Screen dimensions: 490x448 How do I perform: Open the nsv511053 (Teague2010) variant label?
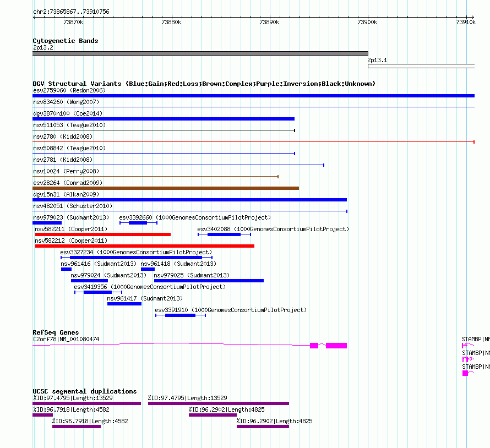[69, 125]
